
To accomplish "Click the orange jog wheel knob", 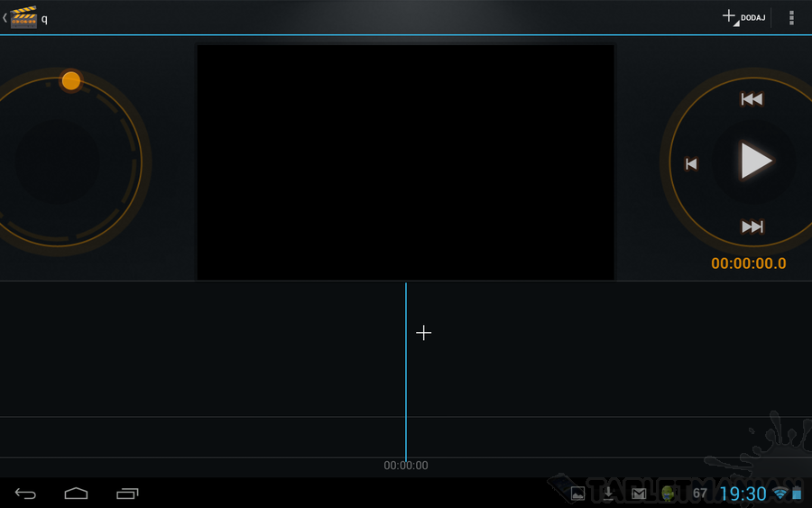I will [71, 81].
